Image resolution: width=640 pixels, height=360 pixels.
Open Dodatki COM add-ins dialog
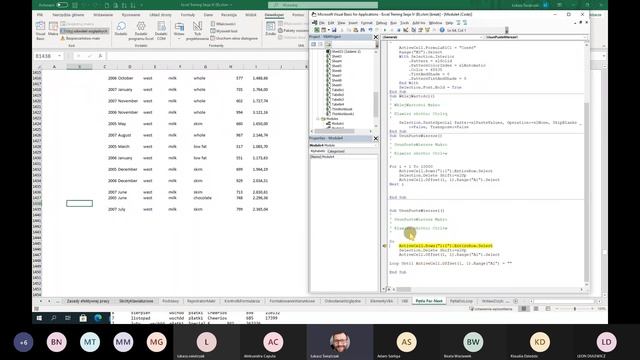coord(161,31)
